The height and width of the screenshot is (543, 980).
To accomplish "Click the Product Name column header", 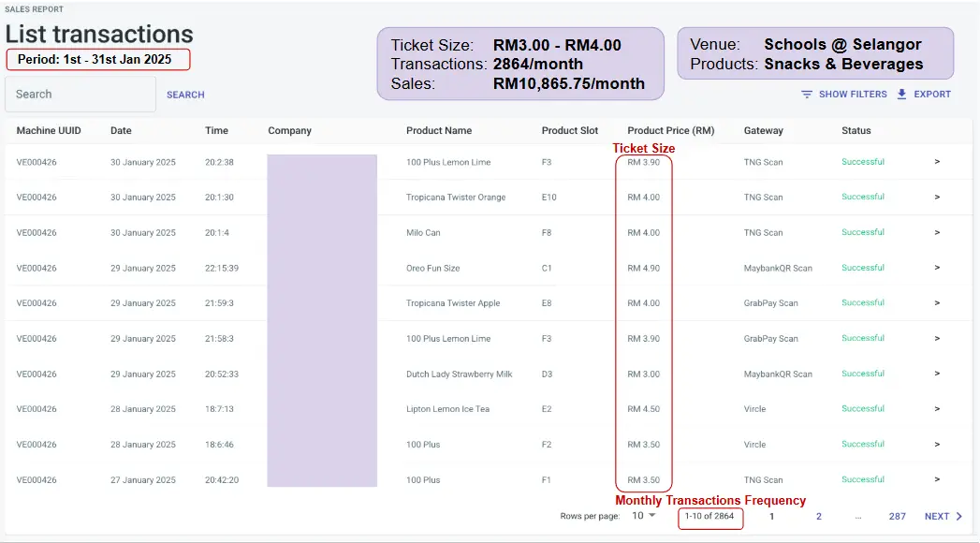I will tap(438, 131).
